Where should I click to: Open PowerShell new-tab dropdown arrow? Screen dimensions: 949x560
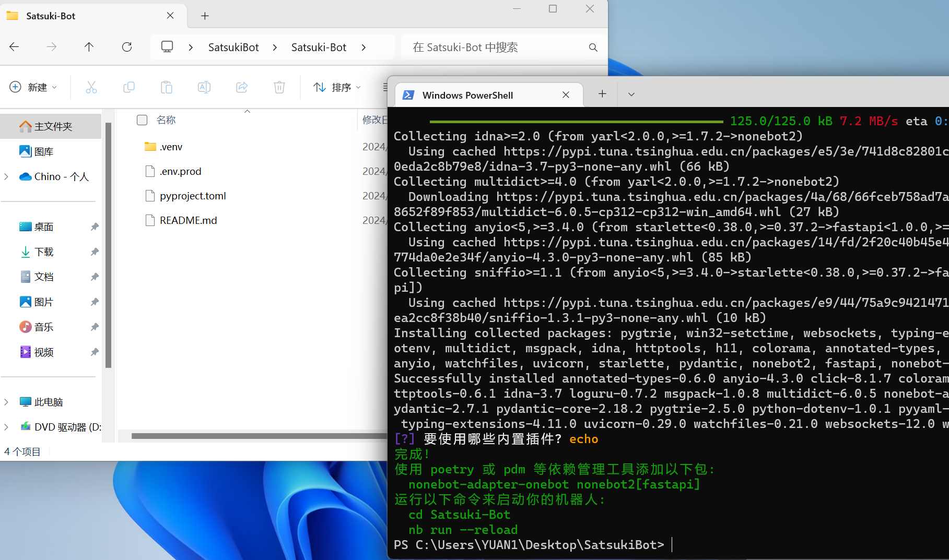pyautogui.click(x=631, y=94)
